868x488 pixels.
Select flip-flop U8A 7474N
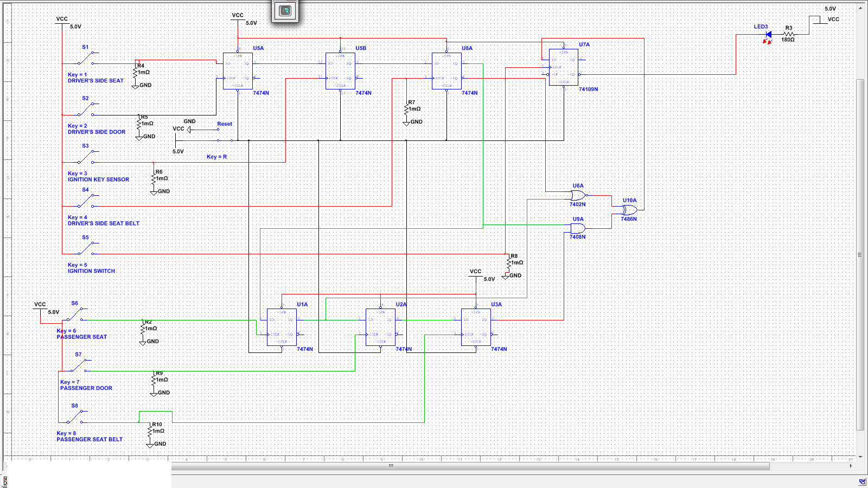point(446,71)
